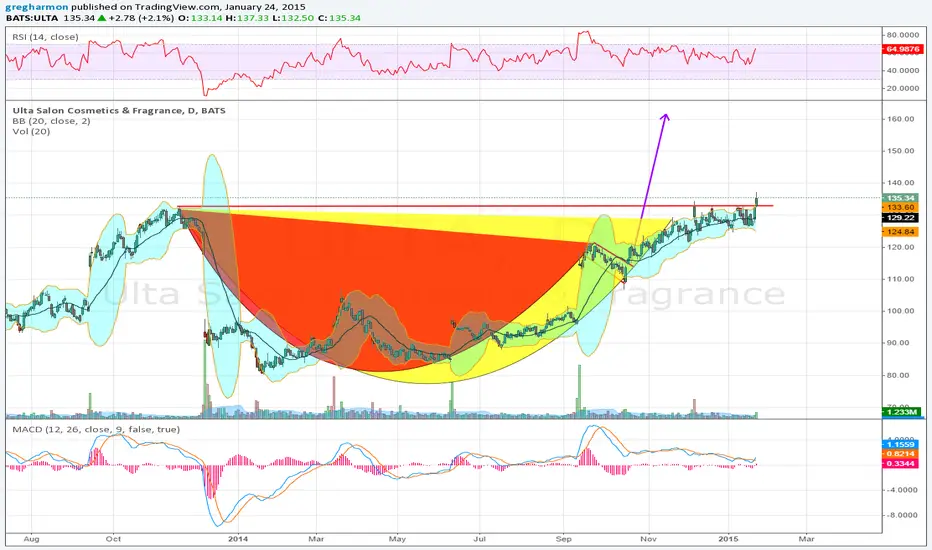Click the Nov date axis label
Image resolution: width=932 pixels, height=550 pixels.
(648, 539)
